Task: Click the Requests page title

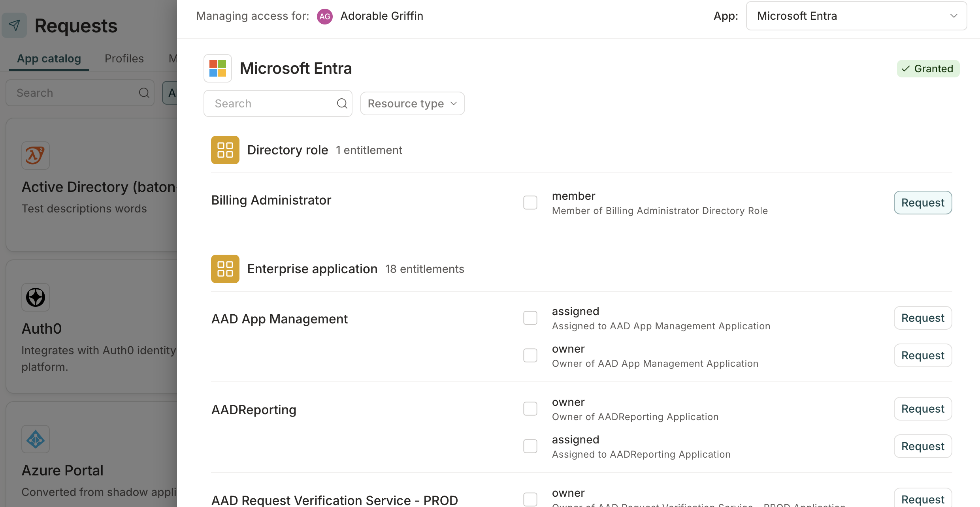Action: tap(76, 26)
